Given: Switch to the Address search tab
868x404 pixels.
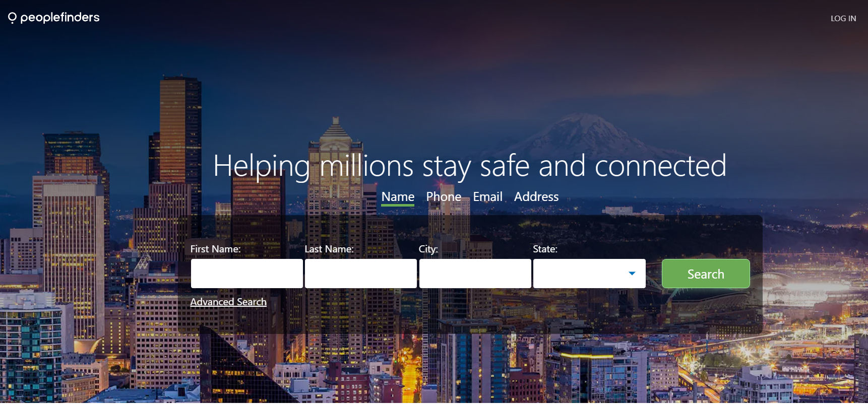Looking at the screenshot, I should coord(536,196).
